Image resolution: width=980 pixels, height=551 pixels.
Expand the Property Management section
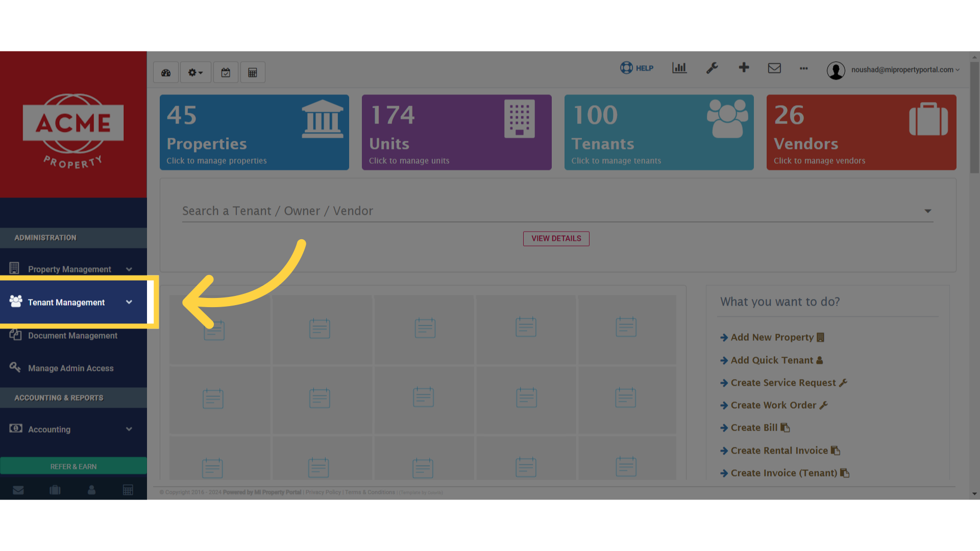pos(128,269)
